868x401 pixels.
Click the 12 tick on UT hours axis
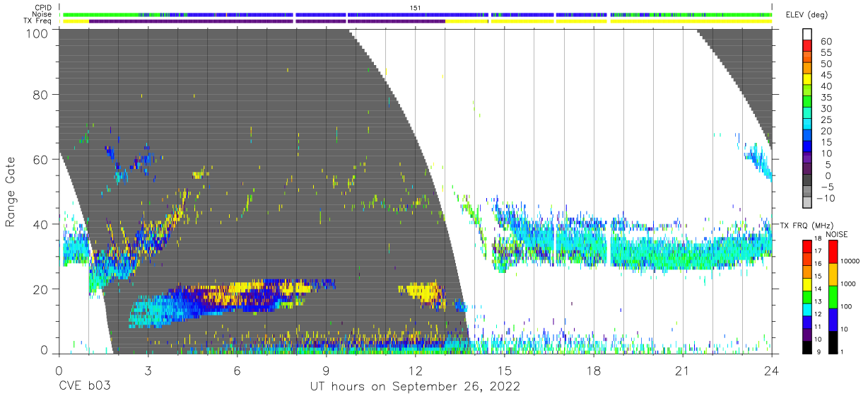415,371
